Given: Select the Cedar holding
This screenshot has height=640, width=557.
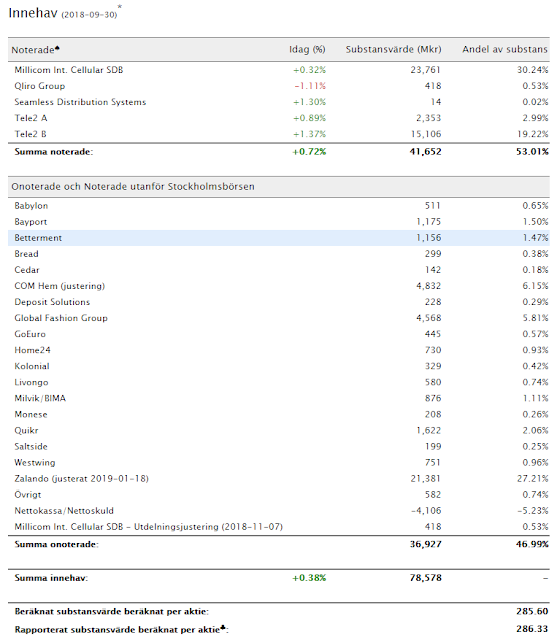Looking at the screenshot, I should click(279, 270).
